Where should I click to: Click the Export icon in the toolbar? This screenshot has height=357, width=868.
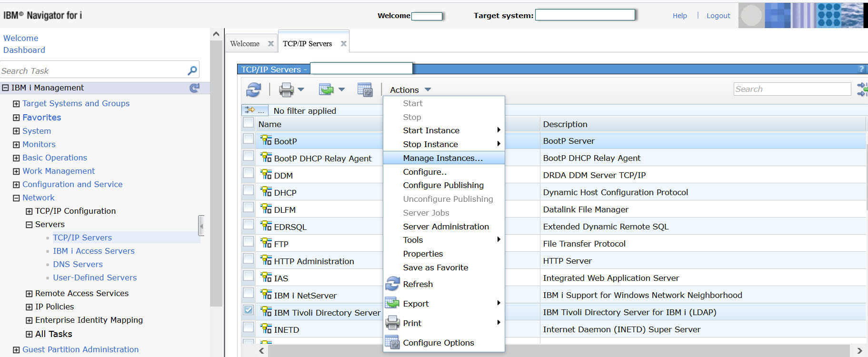[326, 89]
